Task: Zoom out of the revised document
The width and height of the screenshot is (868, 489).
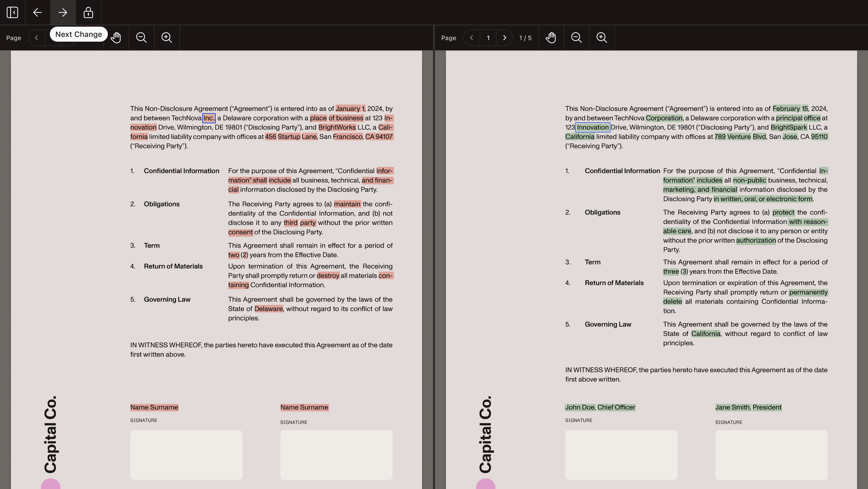Action: coord(576,38)
